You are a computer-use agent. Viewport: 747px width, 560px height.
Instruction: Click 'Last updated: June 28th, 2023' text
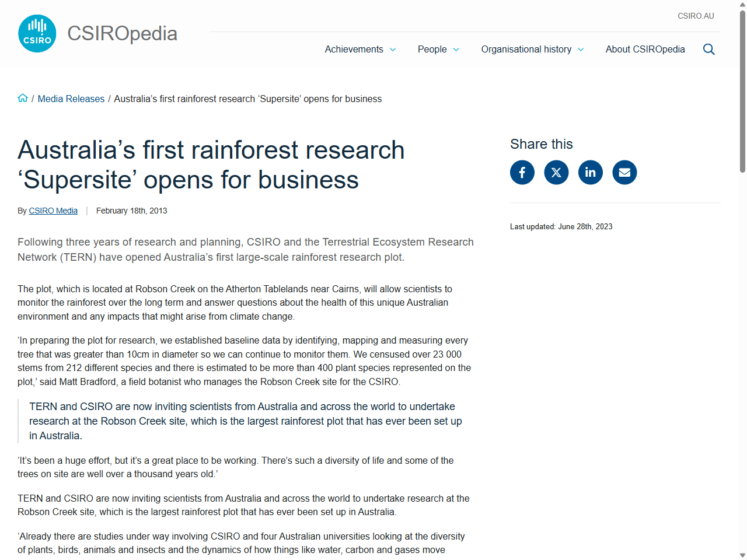[561, 226]
